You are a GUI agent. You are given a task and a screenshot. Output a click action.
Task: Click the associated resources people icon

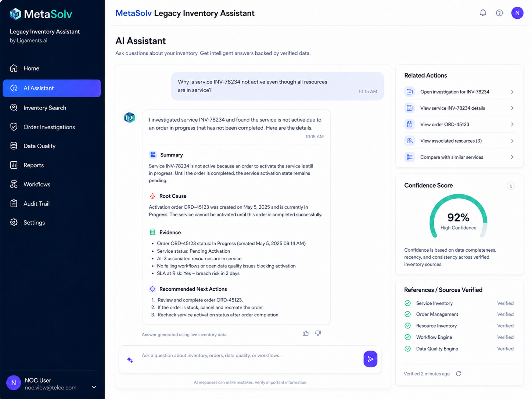tap(410, 141)
